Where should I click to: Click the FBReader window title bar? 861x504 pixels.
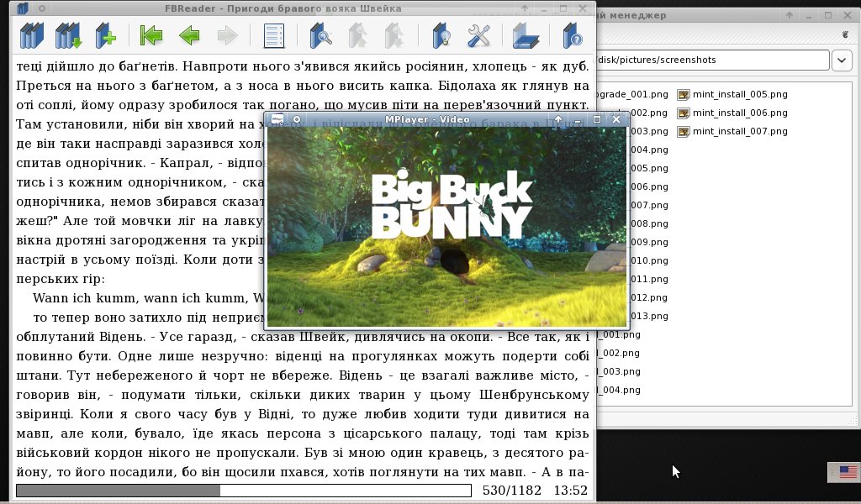(x=283, y=8)
